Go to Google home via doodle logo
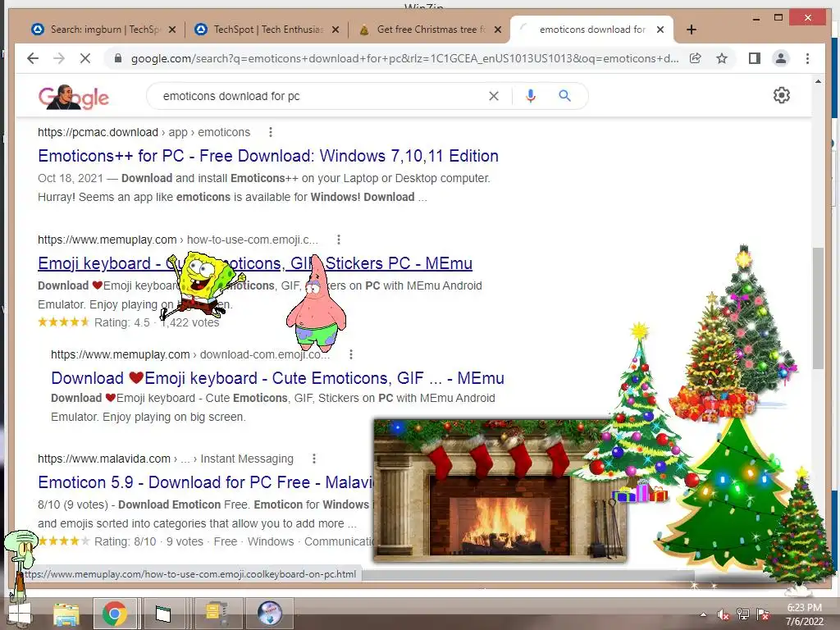The height and width of the screenshot is (630, 840). point(73,97)
